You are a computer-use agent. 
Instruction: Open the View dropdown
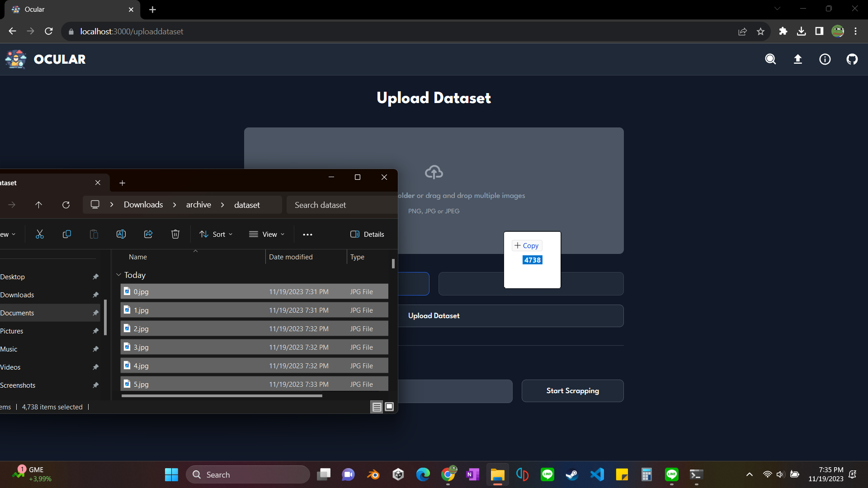[267, 234]
